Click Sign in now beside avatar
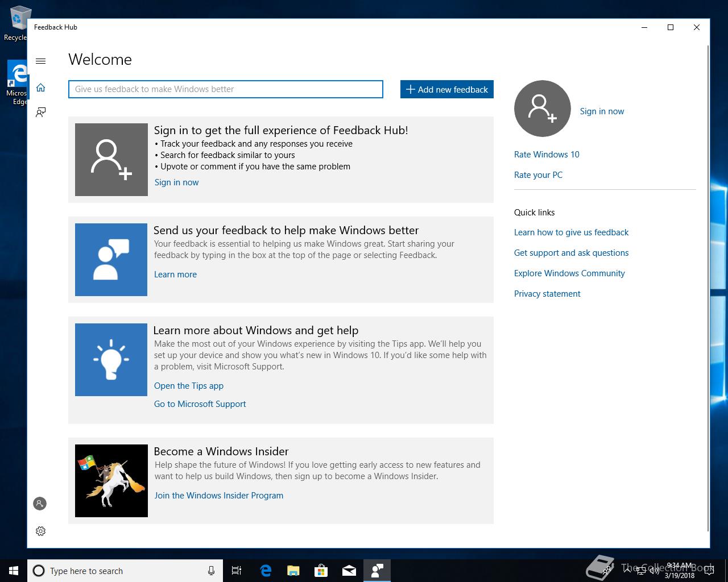Viewport: 728px width, 582px height. [x=602, y=111]
